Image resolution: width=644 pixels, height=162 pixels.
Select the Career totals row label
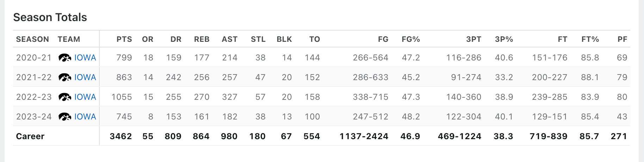30,136
